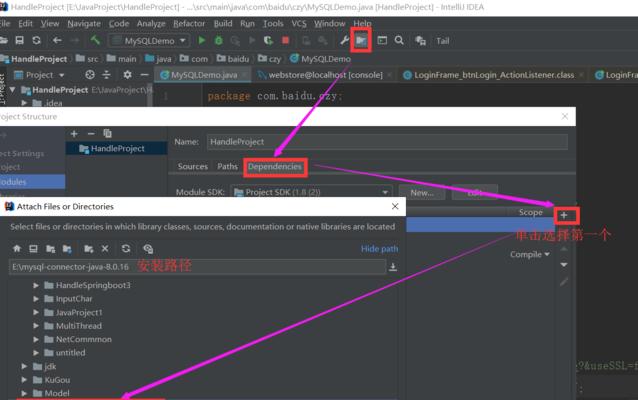The height and width of the screenshot is (400, 638).
Task: Select JavaProject1 folder in tree
Action: coord(79,313)
